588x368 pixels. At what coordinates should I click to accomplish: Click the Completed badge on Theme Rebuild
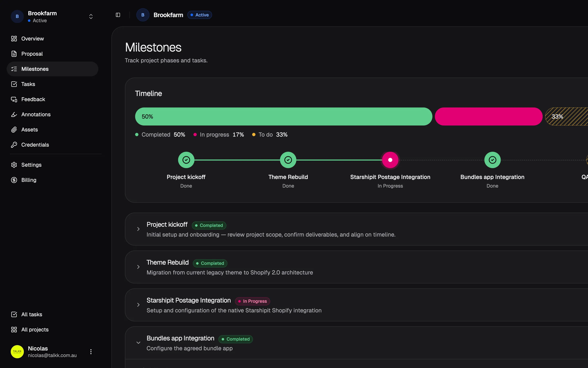click(210, 263)
